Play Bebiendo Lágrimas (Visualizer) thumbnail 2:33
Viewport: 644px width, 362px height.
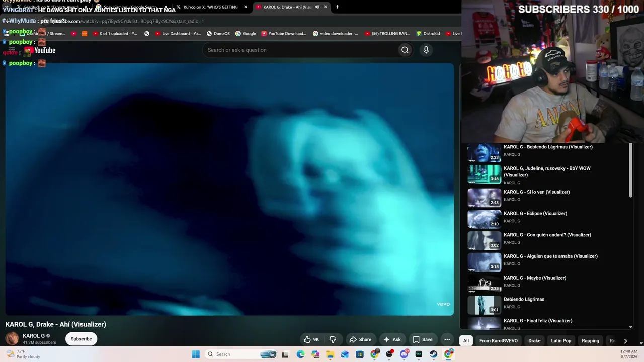click(x=485, y=153)
